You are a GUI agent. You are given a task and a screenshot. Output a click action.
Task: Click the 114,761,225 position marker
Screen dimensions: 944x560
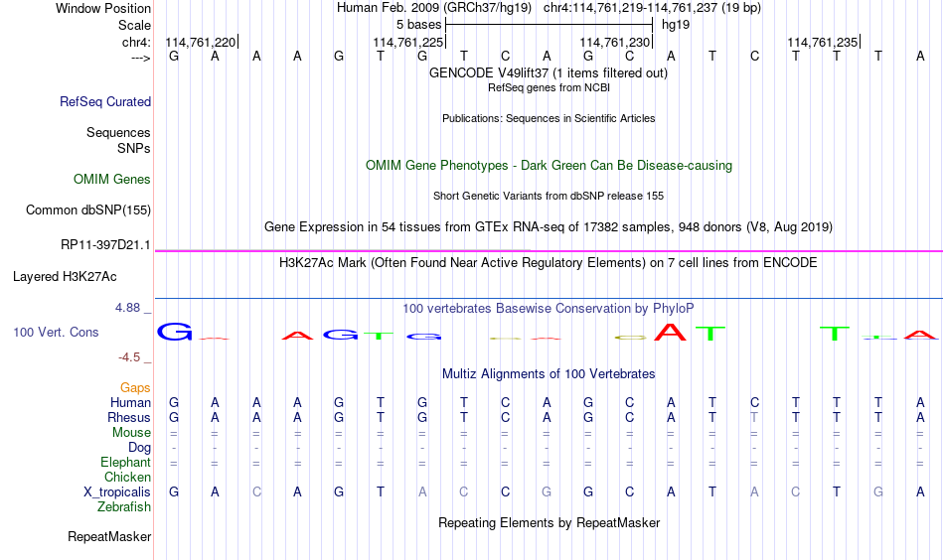coord(408,42)
